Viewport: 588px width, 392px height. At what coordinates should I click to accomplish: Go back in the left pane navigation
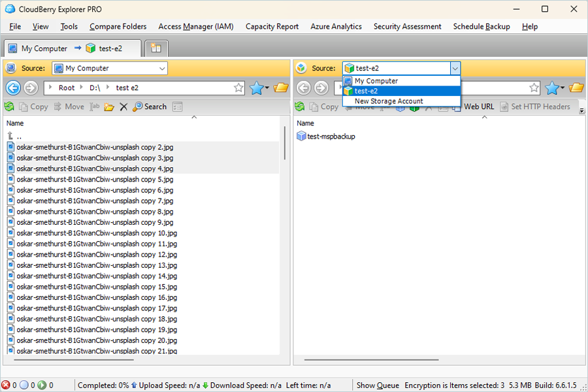(x=13, y=88)
